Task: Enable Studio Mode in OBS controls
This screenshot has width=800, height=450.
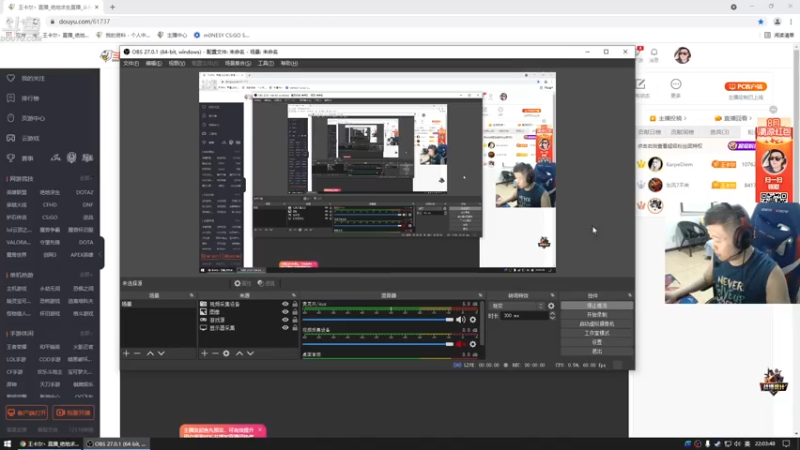Action: 597,333
